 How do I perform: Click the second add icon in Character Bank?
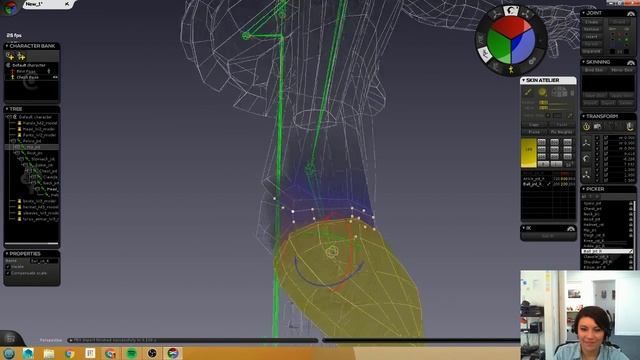click(x=21, y=56)
